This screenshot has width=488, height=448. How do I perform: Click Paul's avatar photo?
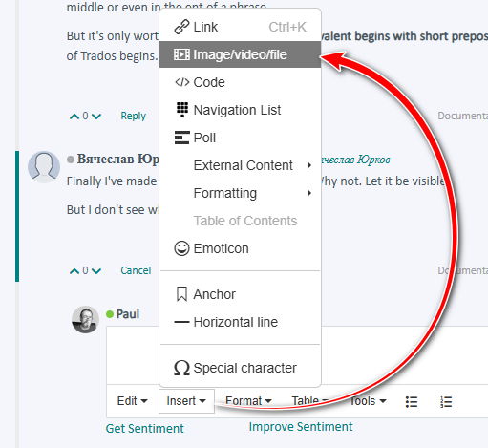pos(85,320)
